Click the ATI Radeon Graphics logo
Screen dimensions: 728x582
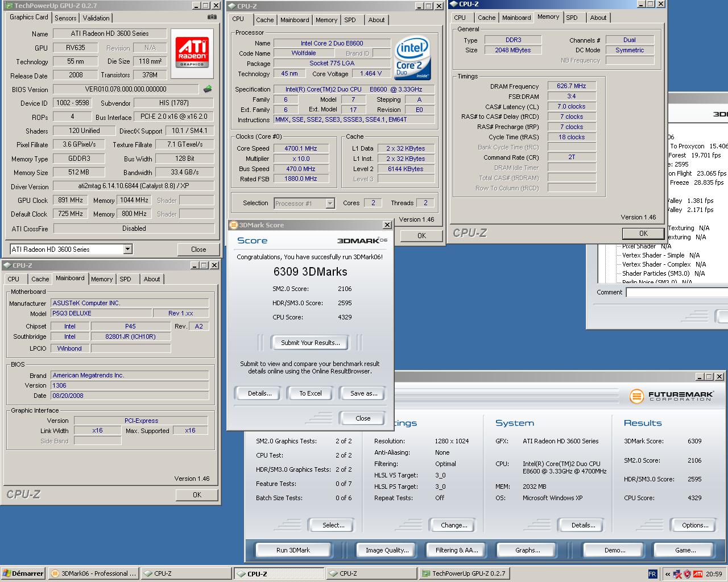click(192, 53)
